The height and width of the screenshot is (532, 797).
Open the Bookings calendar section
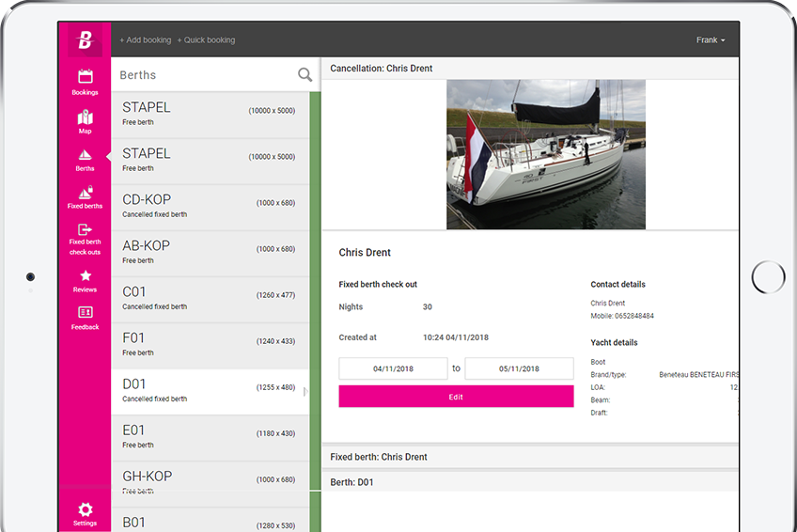pyautogui.click(x=85, y=83)
